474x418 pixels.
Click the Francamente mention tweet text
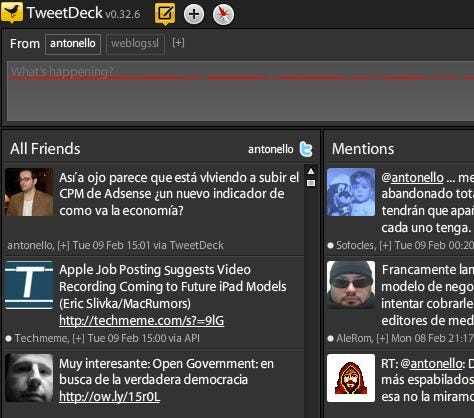427,295
